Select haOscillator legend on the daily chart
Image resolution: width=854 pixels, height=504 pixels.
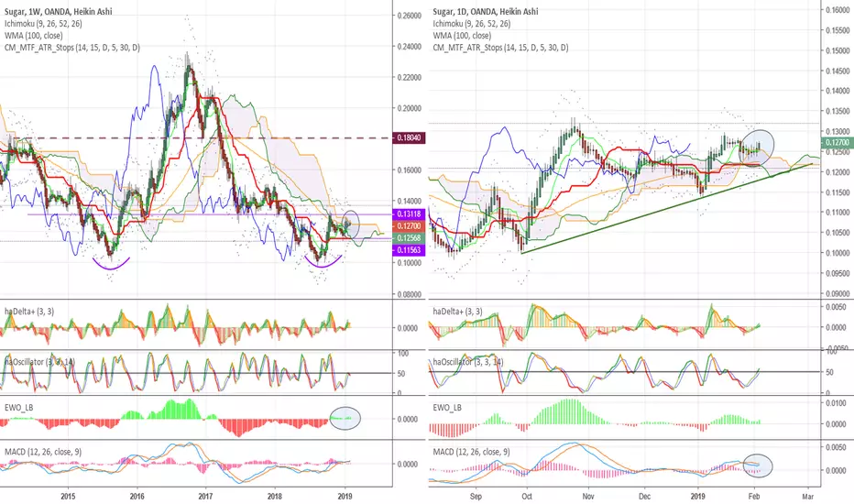click(x=468, y=362)
